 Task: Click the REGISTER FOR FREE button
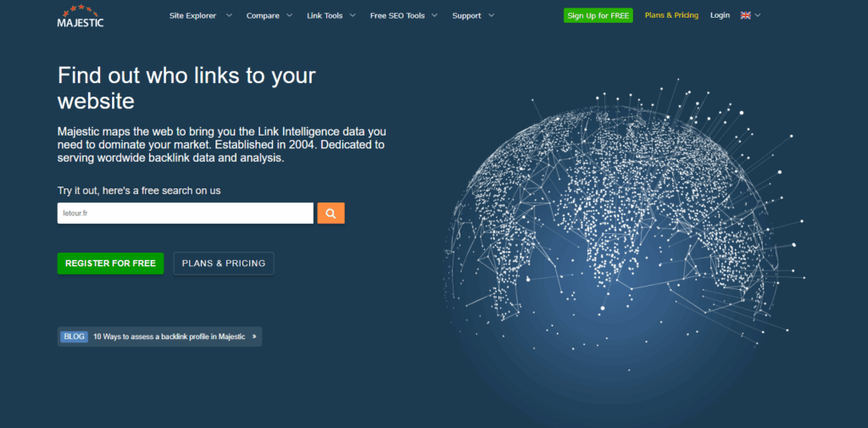111,264
